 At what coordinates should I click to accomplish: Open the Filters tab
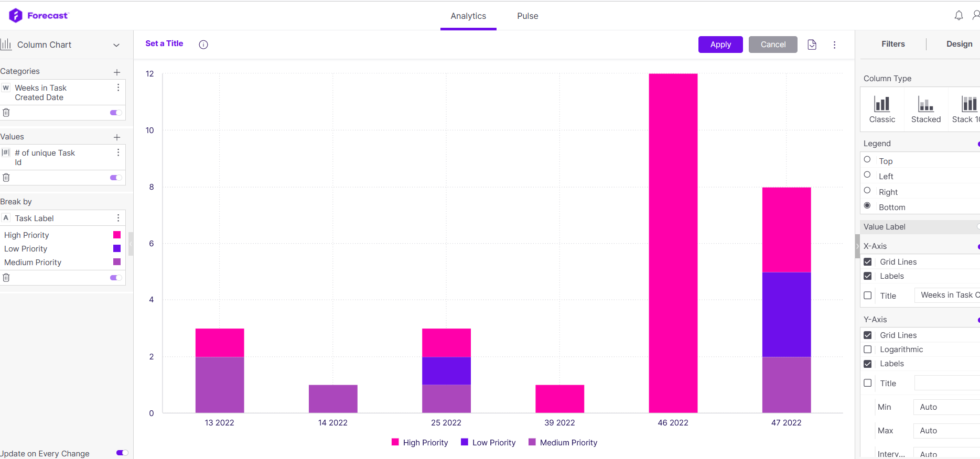(893, 44)
